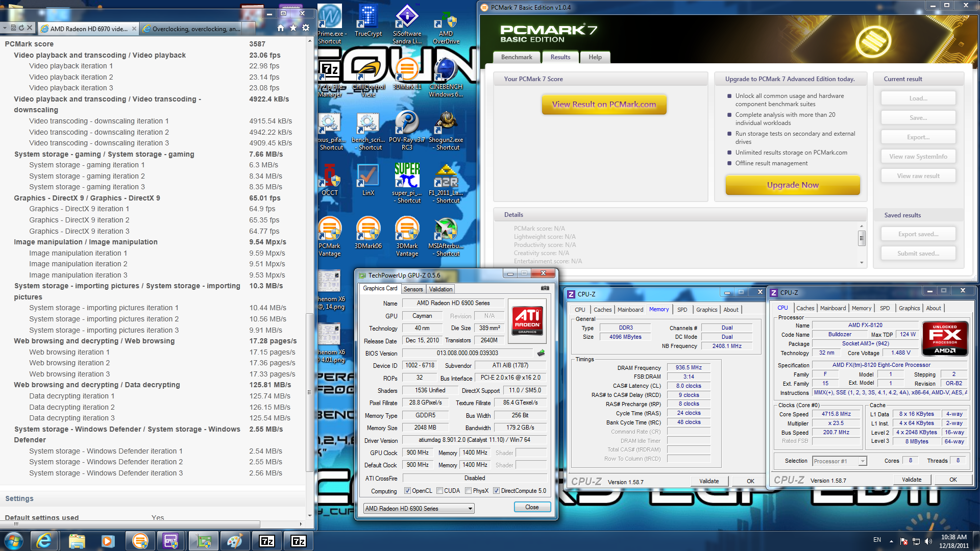980x551 pixels.
Task: Click Windows Start button
Action: [13, 541]
